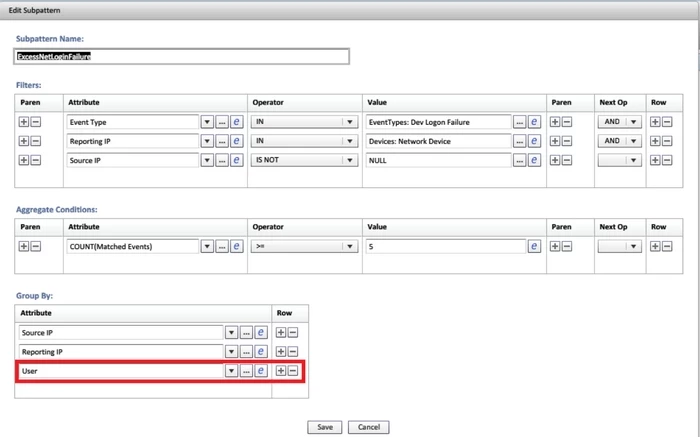Expand Source IP Group By attribute dropdown
The height and width of the screenshot is (437, 700).
click(231, 333)
